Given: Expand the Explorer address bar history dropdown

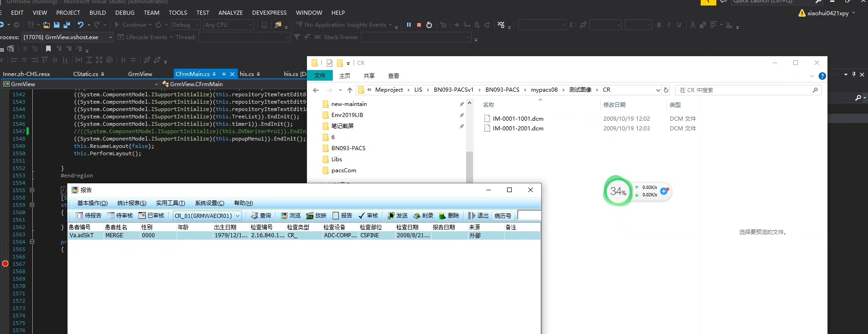Looking at the screenshot, I should (658, 90).
